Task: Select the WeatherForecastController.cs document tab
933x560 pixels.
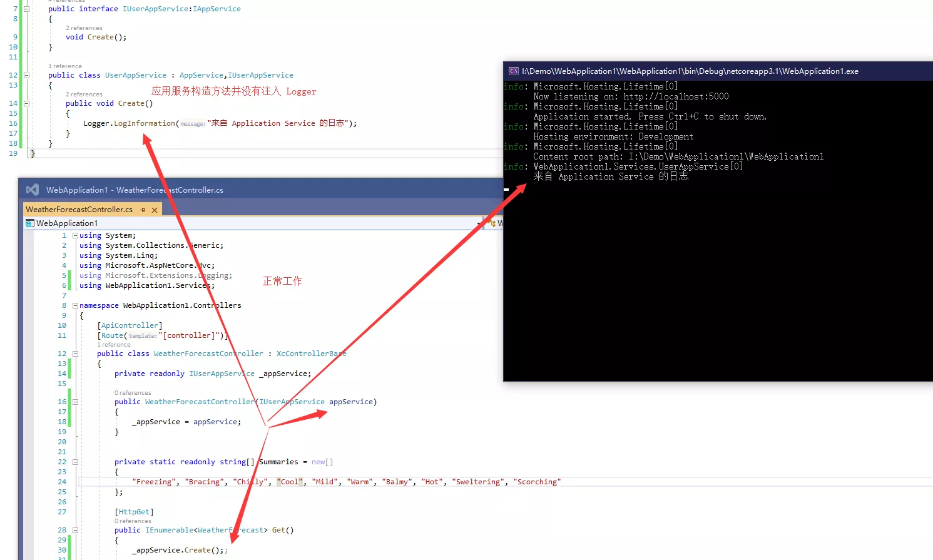Action: click(79, 210)
